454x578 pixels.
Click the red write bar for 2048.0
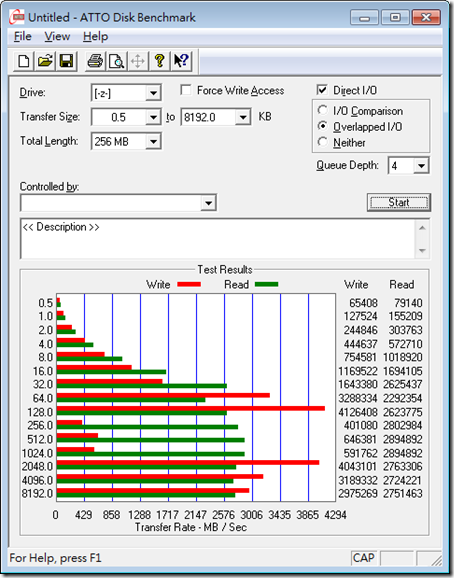pos(188,463)
